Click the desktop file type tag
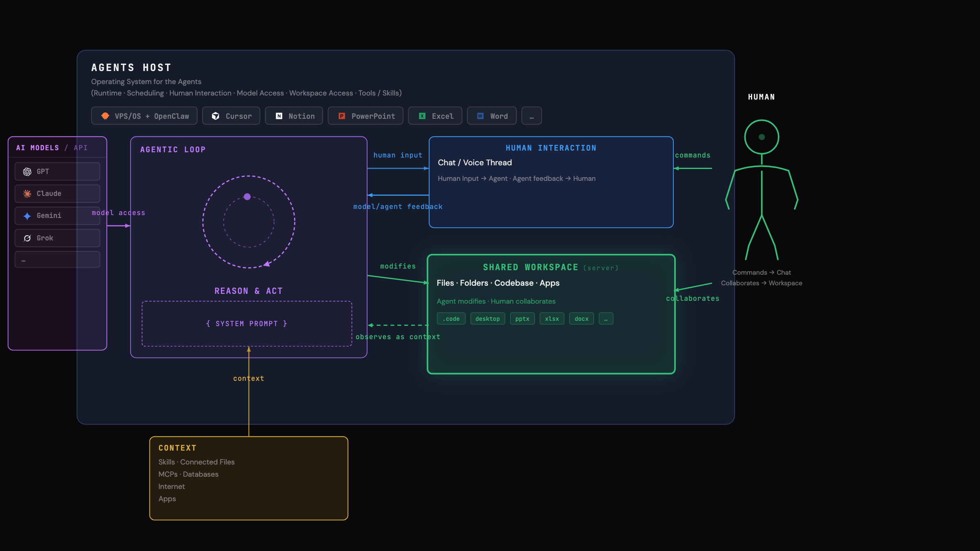 pos(488,319)
